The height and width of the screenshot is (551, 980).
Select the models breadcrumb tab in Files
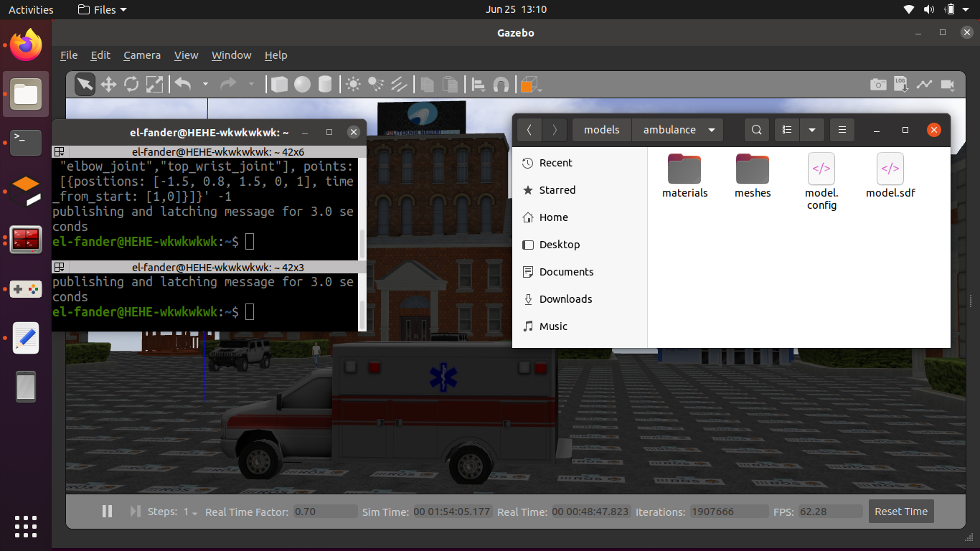601,130
